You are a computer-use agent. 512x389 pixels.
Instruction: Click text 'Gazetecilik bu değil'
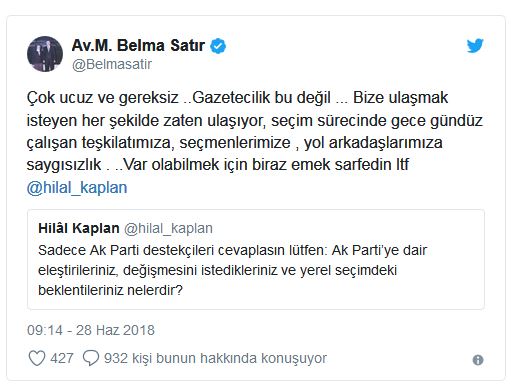pyautogui.click(x=262, y=98)
